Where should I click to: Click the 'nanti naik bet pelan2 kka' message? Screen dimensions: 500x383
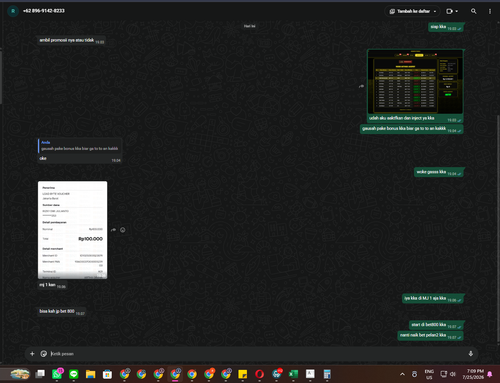[430, 335]
